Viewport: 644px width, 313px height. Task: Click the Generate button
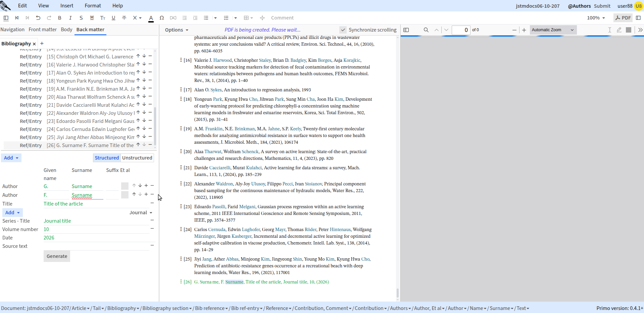(57, 256)
